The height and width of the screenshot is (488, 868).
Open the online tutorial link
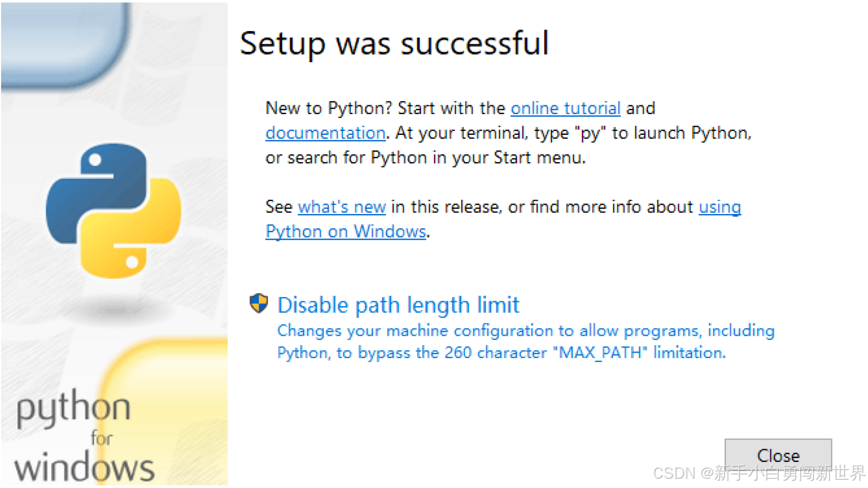[x=565, y=108]
